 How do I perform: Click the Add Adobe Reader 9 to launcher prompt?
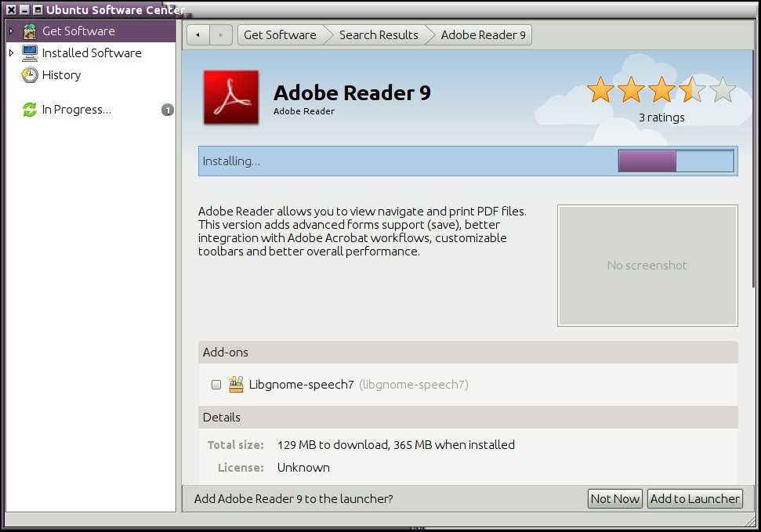click(x=294, y=498)
